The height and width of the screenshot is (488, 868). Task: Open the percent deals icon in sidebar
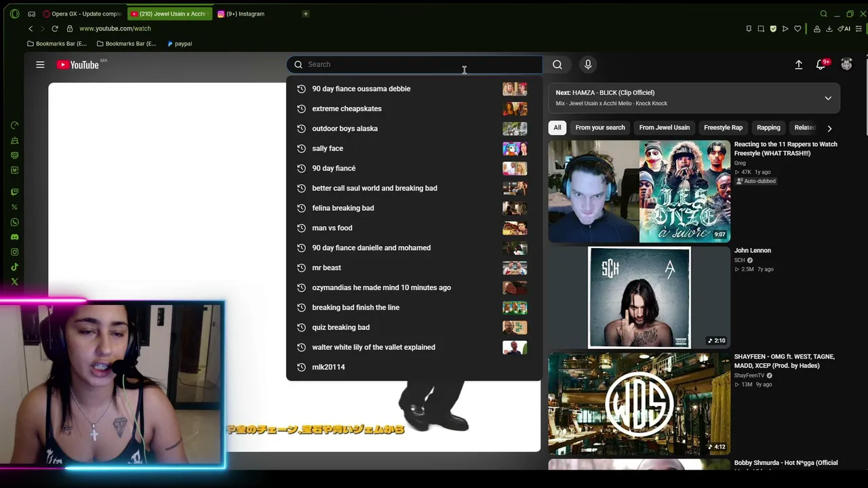point(15,207)
